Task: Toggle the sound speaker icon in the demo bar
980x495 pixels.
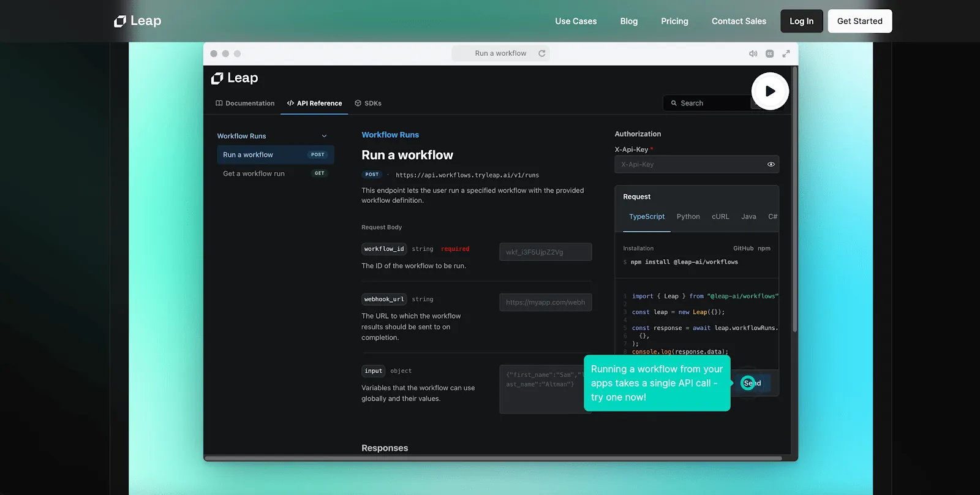Action: 753,53
